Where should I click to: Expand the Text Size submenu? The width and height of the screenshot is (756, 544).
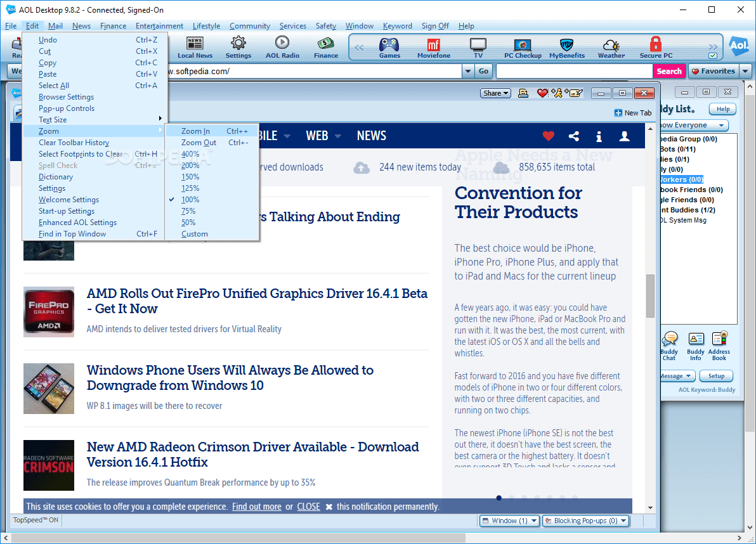[94, 119]
